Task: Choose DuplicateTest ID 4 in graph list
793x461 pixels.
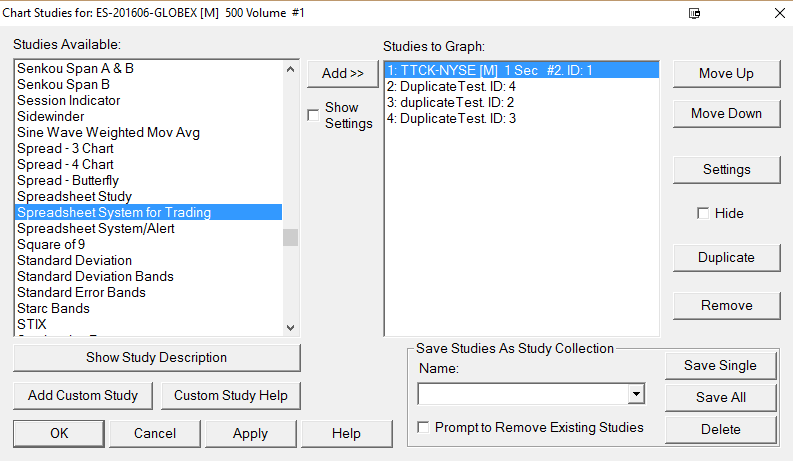Action: [x=438, y=87]
